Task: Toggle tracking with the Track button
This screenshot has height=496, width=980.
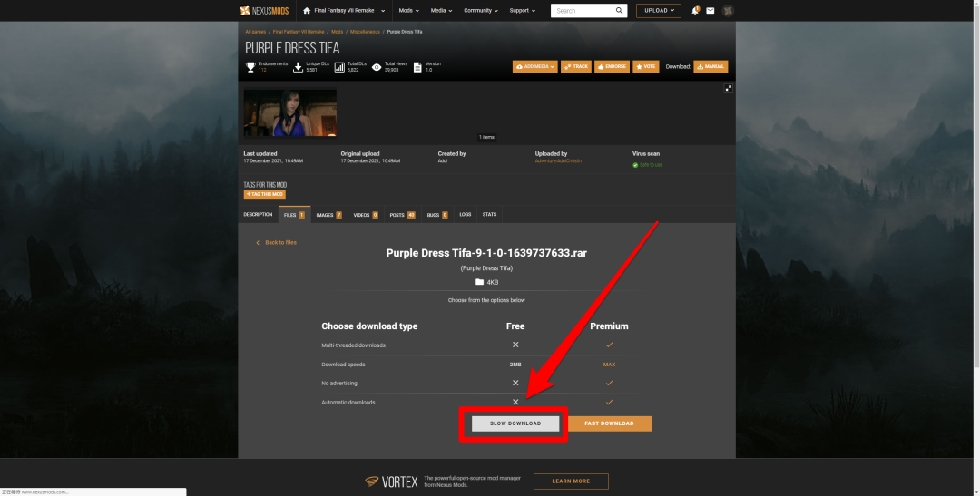Action: tap(575, 67)
